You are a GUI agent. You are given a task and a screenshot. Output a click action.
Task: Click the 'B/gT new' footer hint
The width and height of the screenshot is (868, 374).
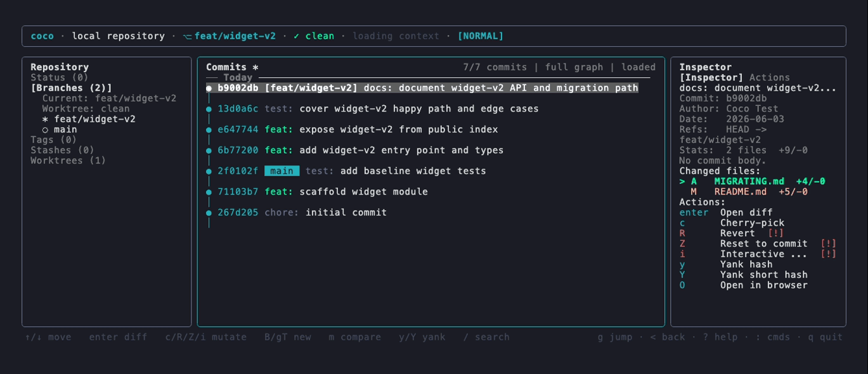pyautogui.click(x=288, y=337)
